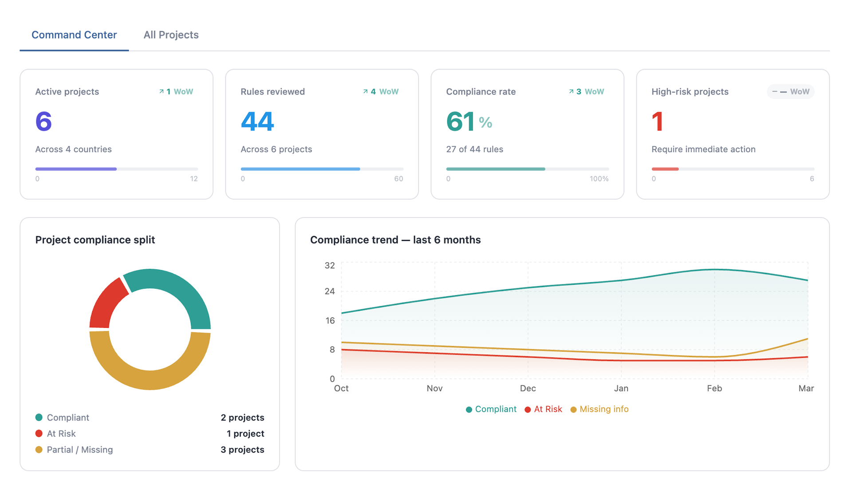Viewport: 852px width, 504px height.
Task: Click the 32 label on the trend y-axis
Action: (x=330, y=265)
